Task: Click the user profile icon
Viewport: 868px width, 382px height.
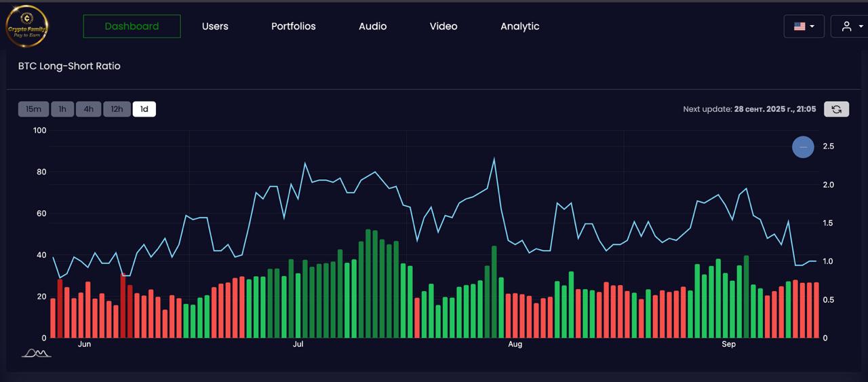Action: [846, 26]
